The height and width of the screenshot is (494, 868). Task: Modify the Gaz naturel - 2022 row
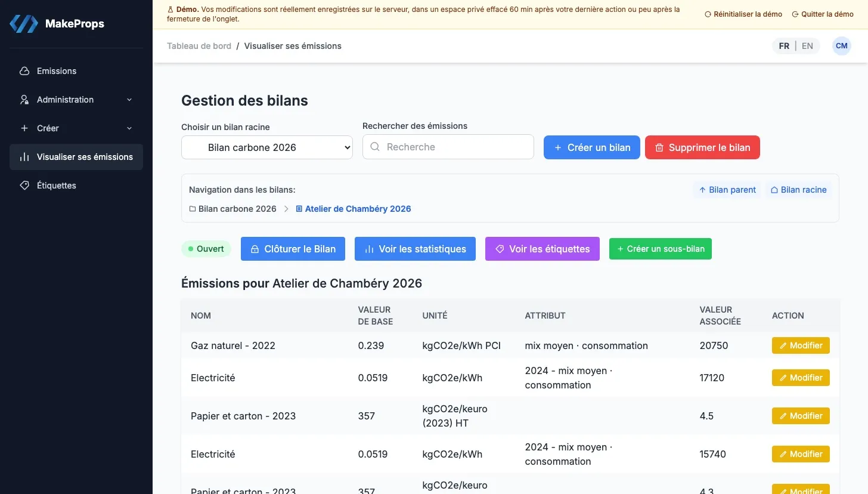click(x=801, y=345)
